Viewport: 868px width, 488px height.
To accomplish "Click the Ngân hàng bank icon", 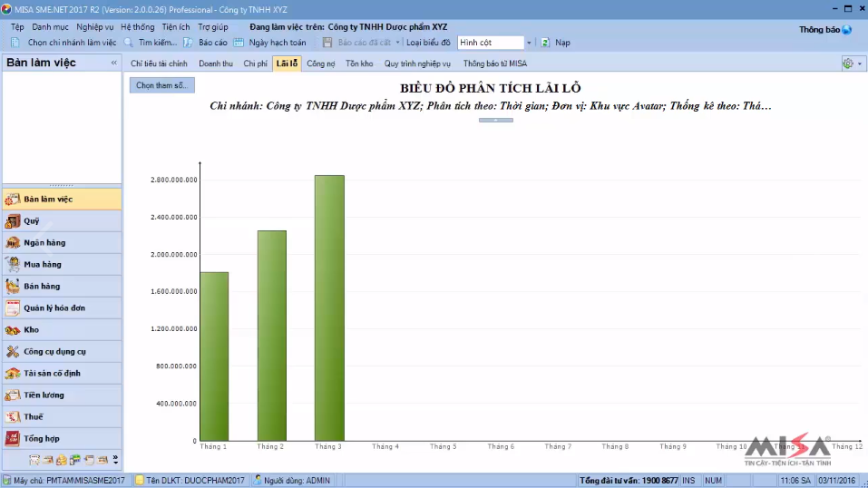I will point(12,242).
